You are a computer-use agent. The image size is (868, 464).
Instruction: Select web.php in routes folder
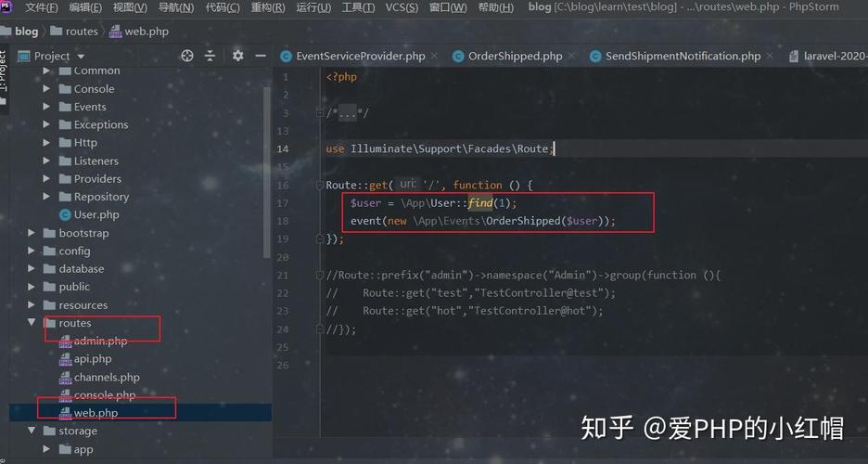96,413
